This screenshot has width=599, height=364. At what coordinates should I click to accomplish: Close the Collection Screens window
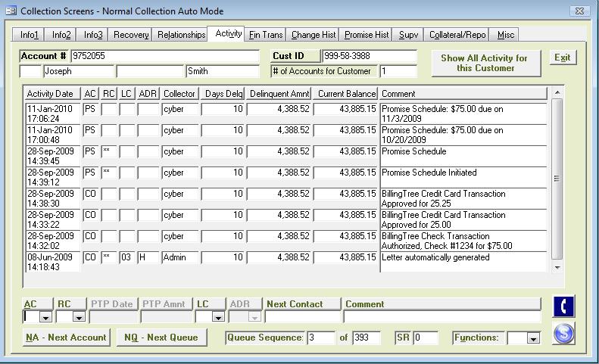tap(579, 11)
